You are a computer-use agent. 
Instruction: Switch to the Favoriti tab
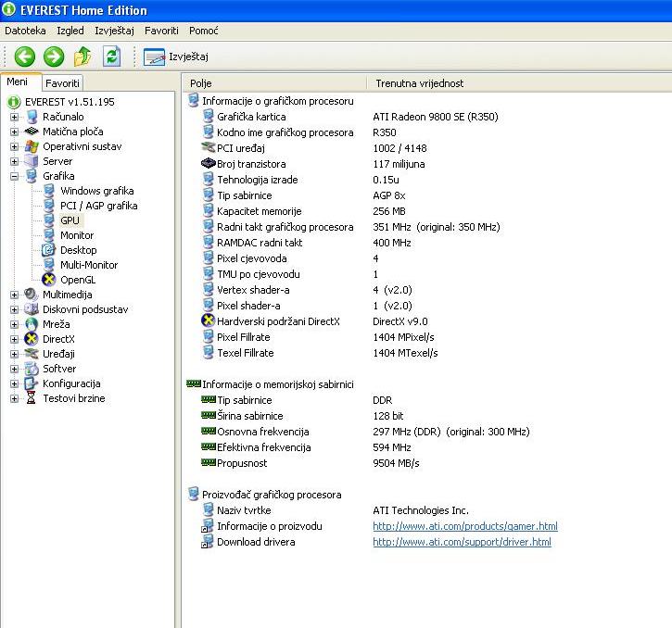coord(63,83)
